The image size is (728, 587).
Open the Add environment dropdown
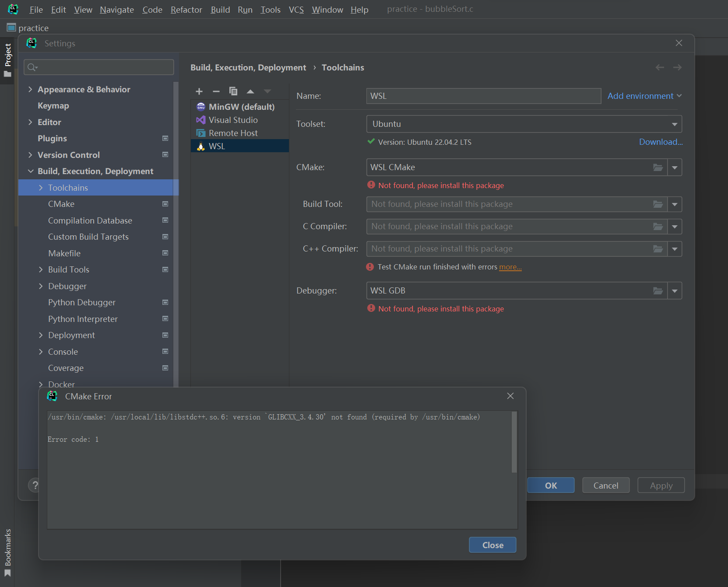(x=644, y=96)
